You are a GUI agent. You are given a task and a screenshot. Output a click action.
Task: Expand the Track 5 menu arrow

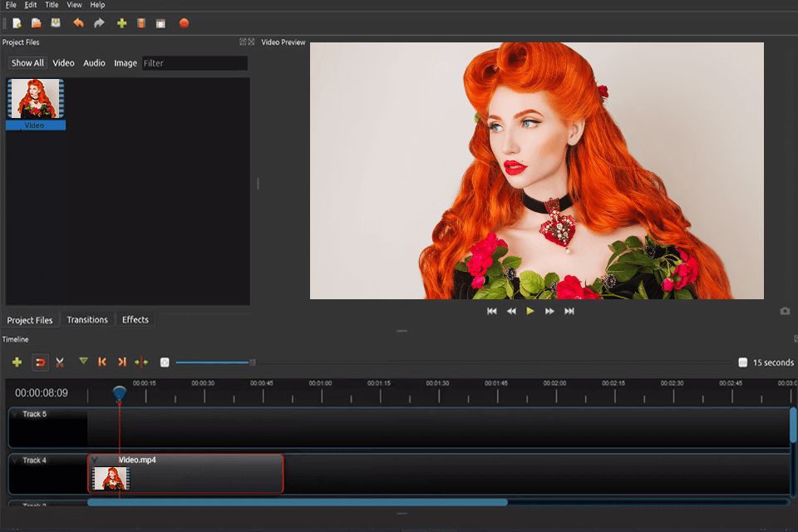(x=15, y=414)
